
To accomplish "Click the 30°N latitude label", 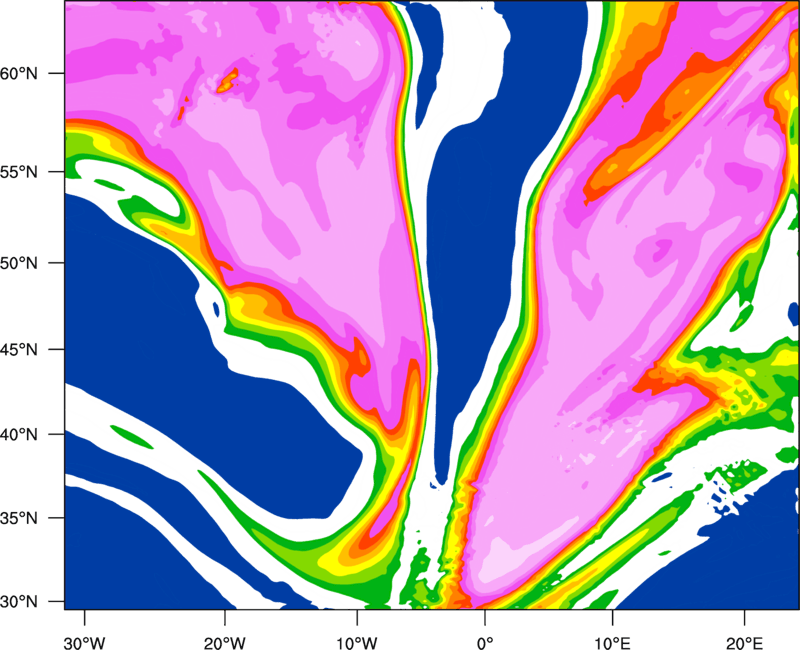I will point(20,602).
